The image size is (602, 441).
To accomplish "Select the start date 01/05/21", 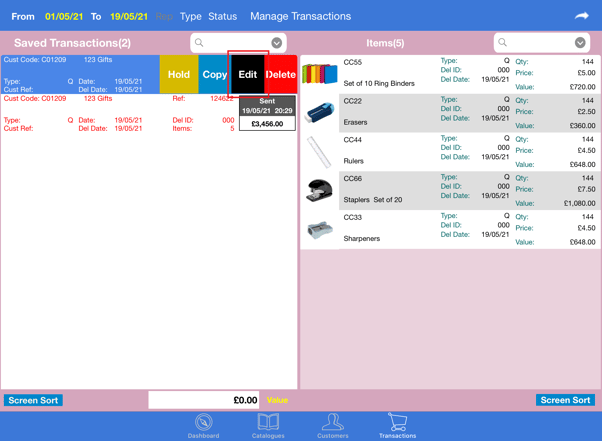I will pos(64,16).
